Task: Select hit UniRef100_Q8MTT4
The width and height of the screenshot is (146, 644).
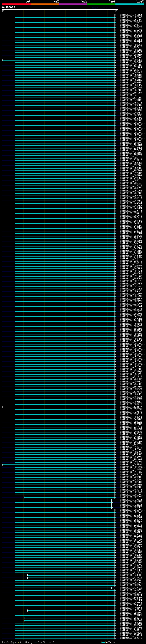Action: point(131,595)
